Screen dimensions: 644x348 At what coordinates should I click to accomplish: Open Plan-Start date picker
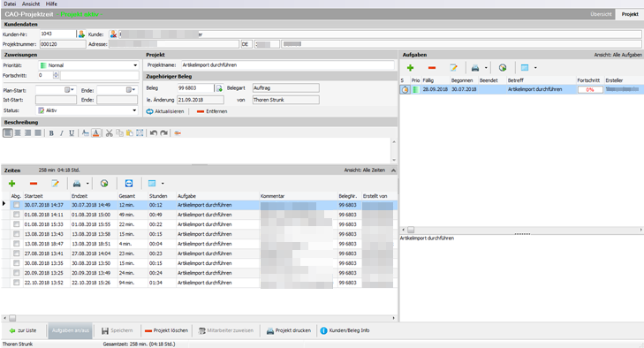69,89
